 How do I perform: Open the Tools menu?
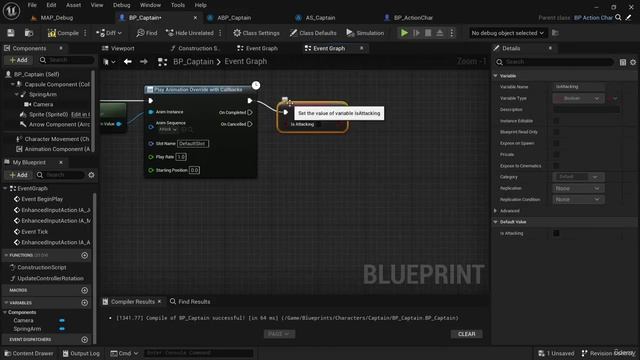[178, 5]
